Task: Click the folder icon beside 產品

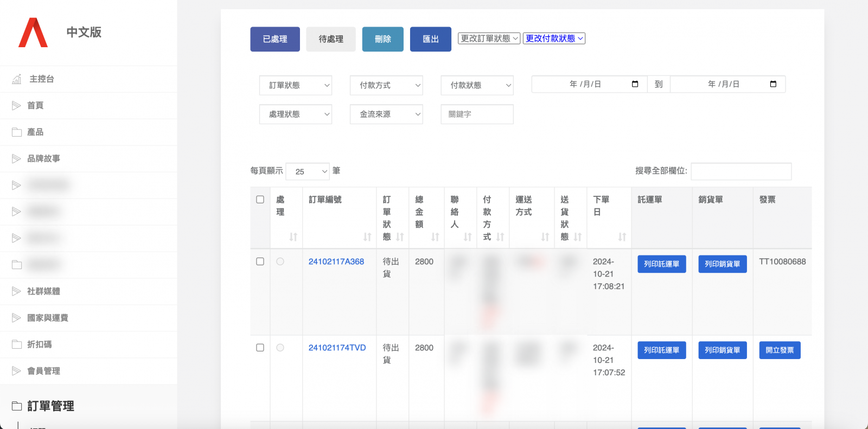Action: click(x=17, y=132)
